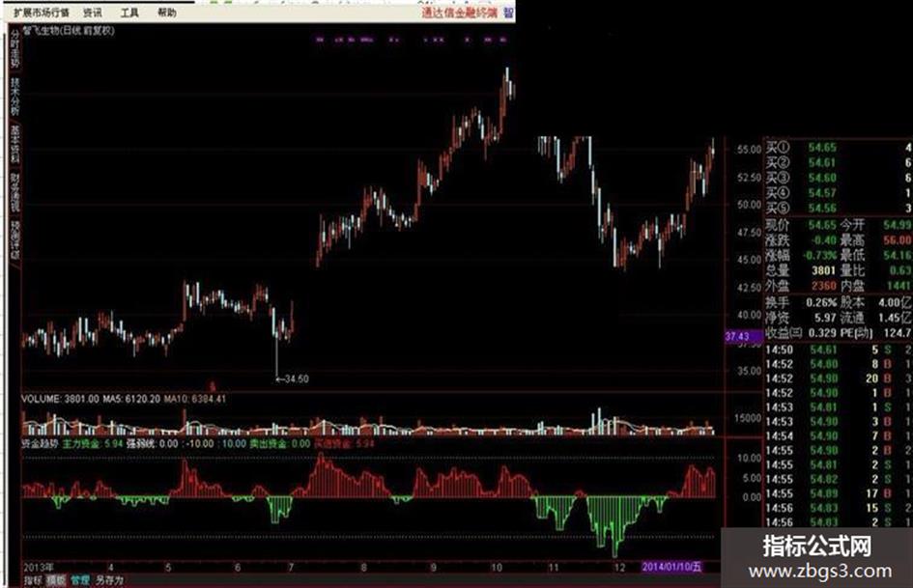Switch to the 财务透视 side tab
This screenshot has height=588, width=913.
coord(14,193)
